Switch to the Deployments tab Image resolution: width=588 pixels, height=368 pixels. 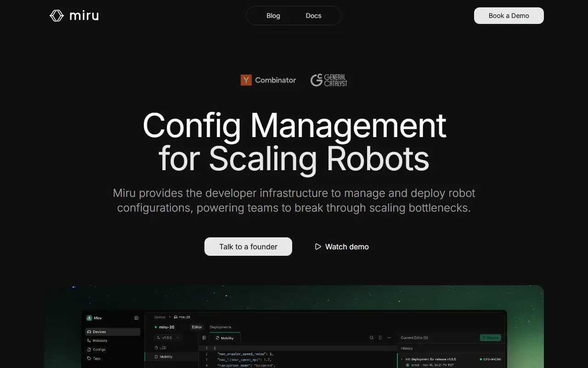[220, 327]
